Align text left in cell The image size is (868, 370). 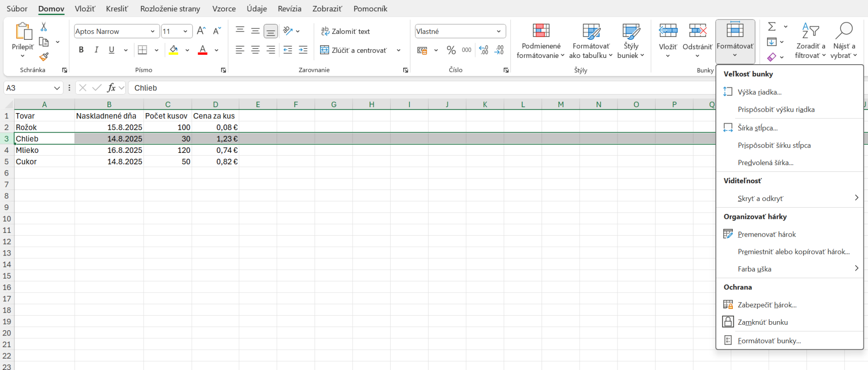(240, 50)
